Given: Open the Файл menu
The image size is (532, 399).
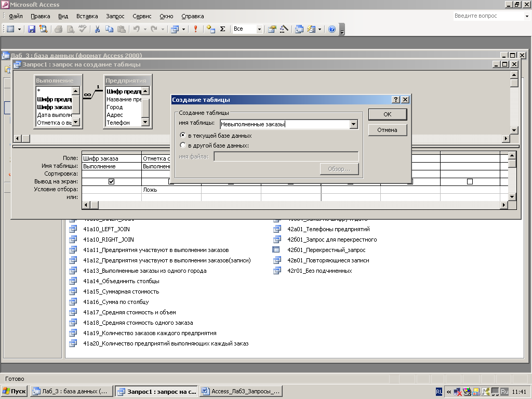Looking at the screenshot, I should (16, 16).
